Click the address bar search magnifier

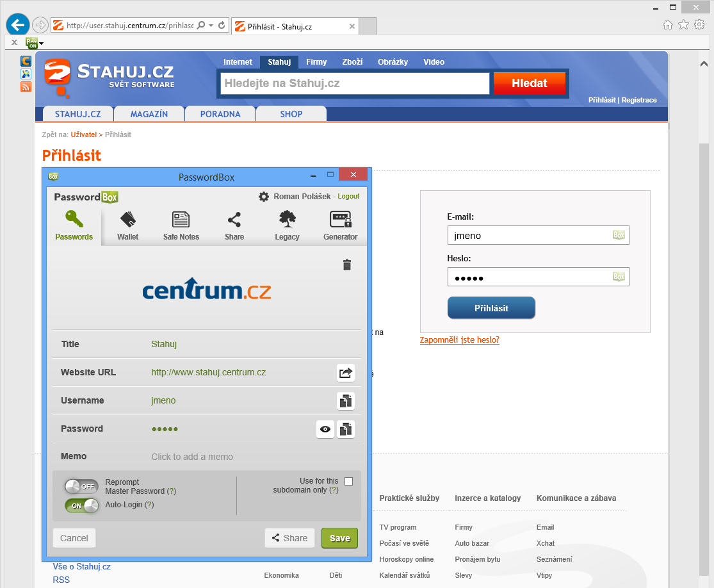pos(201,26)
